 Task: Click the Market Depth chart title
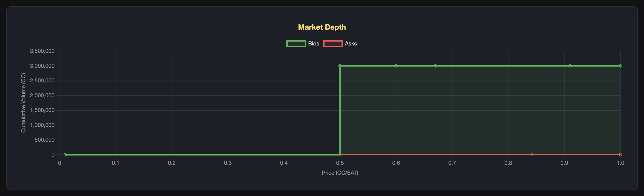pyautogui.click(x=322, y=27)
